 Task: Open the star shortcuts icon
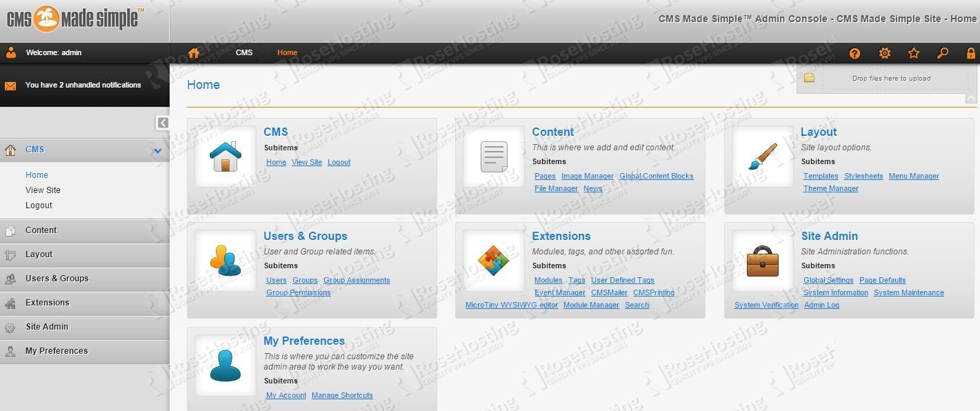(x=914, y=53)
